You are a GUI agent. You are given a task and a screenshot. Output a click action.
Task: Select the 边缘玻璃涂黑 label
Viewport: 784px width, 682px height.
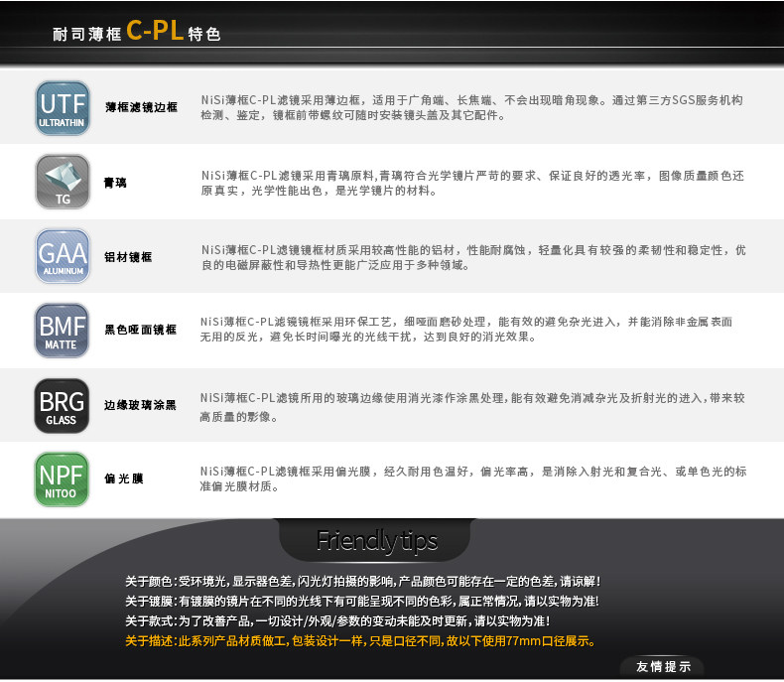[141, 405]
